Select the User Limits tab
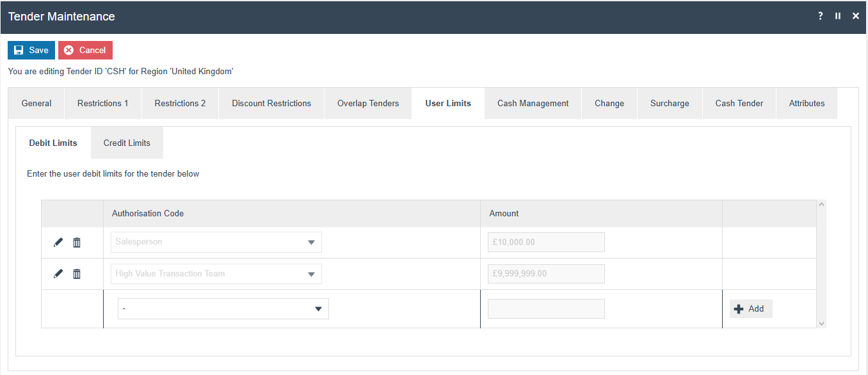868x375 pixels. (448, 103)
